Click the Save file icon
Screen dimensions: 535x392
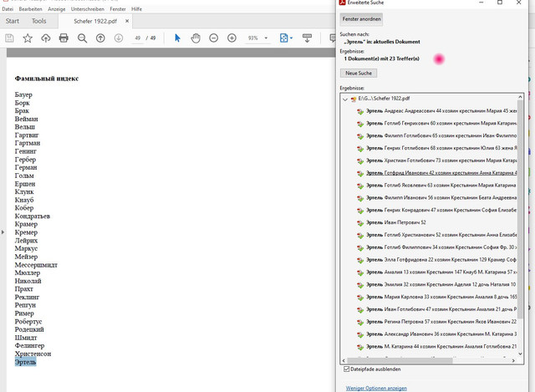pos(9,38)
